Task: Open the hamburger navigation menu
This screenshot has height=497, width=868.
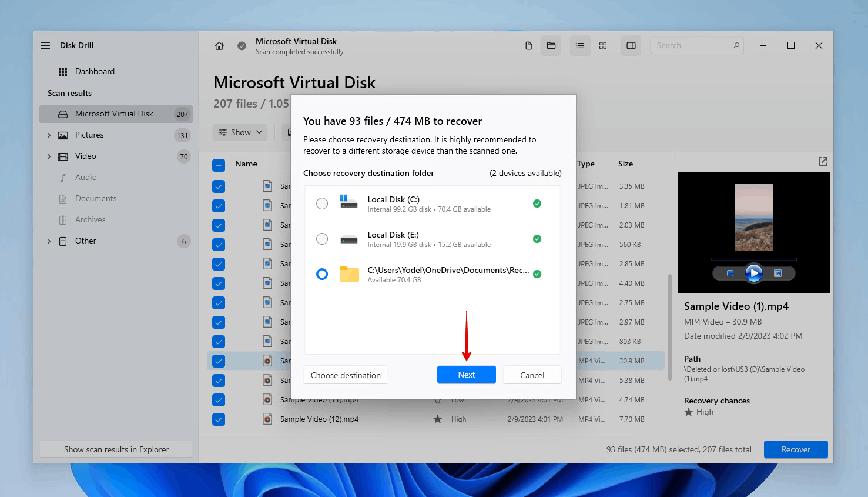Action: tap(45, 45)
